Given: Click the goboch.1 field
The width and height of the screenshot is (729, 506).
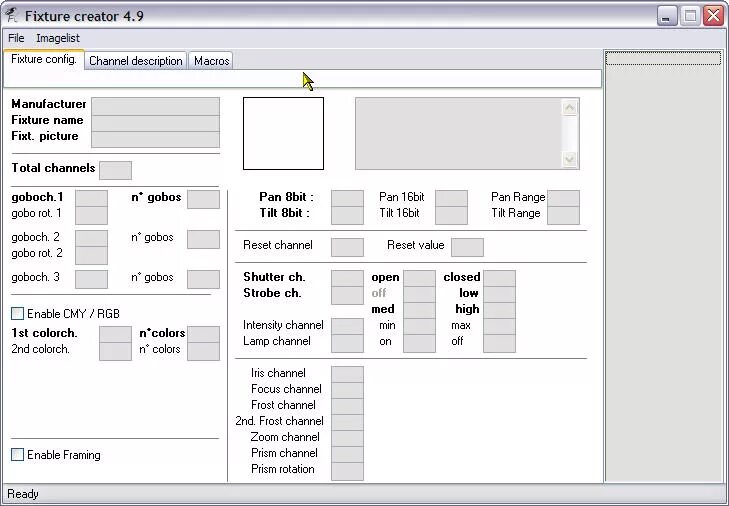Looking at the screenshot, I should pyautogui.click(x=91, y=199).
